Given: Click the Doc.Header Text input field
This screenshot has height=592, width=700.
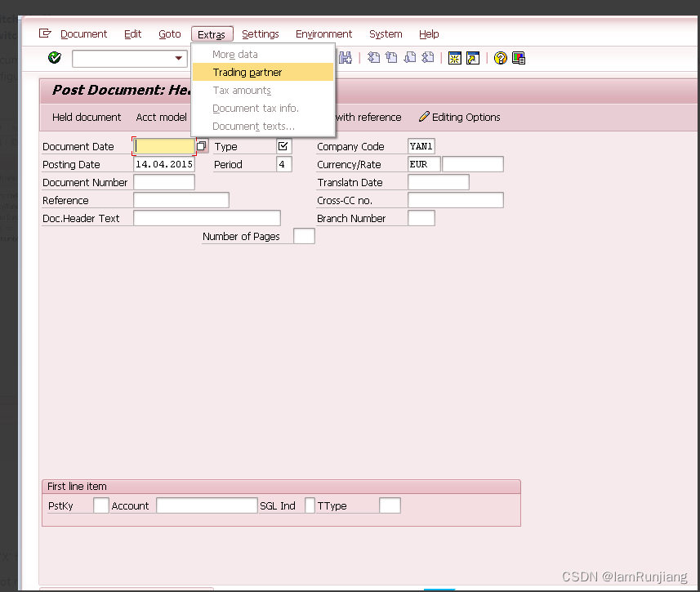Looking at the screenshot, I should pyautogui.click(x=207, y=218).
